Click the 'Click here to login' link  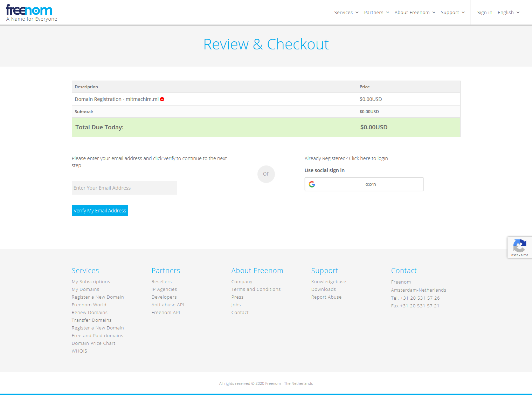click(368, 158)
